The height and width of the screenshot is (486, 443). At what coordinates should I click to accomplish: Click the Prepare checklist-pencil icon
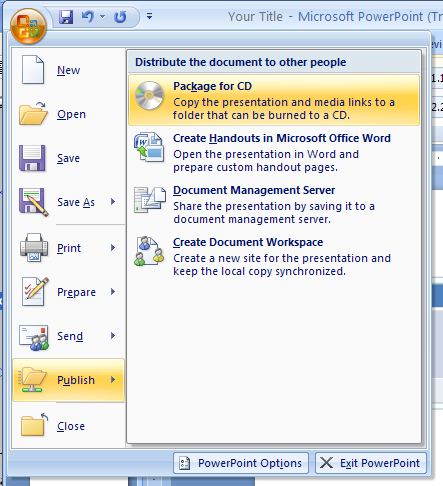tap(35, 291)
